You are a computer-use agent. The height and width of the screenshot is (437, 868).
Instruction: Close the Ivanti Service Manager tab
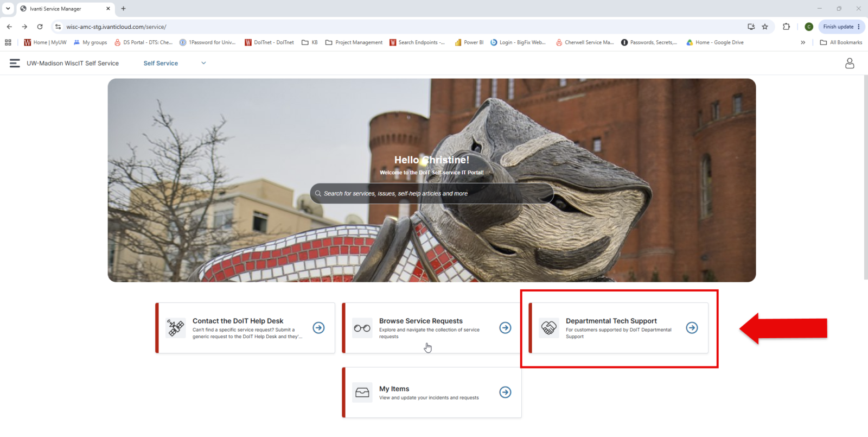click(x=108, y=9)
